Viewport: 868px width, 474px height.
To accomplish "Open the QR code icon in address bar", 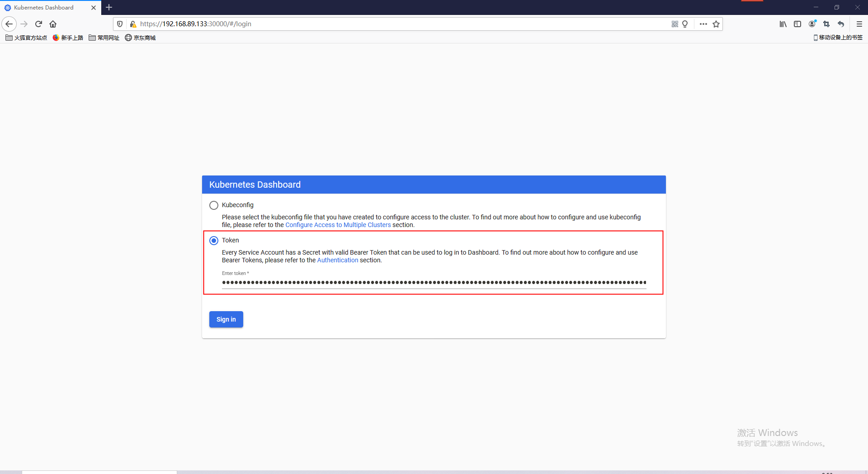I will tap(675, 24).
